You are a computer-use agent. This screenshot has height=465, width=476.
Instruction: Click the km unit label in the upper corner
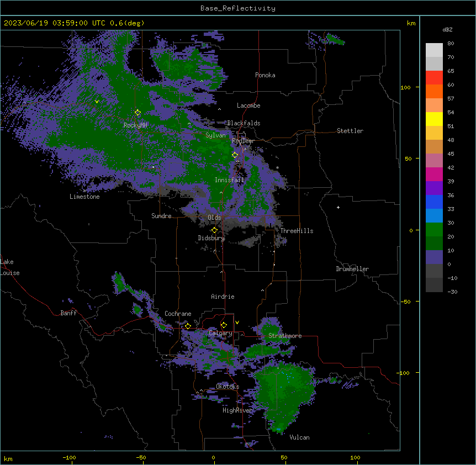[411, 23]
